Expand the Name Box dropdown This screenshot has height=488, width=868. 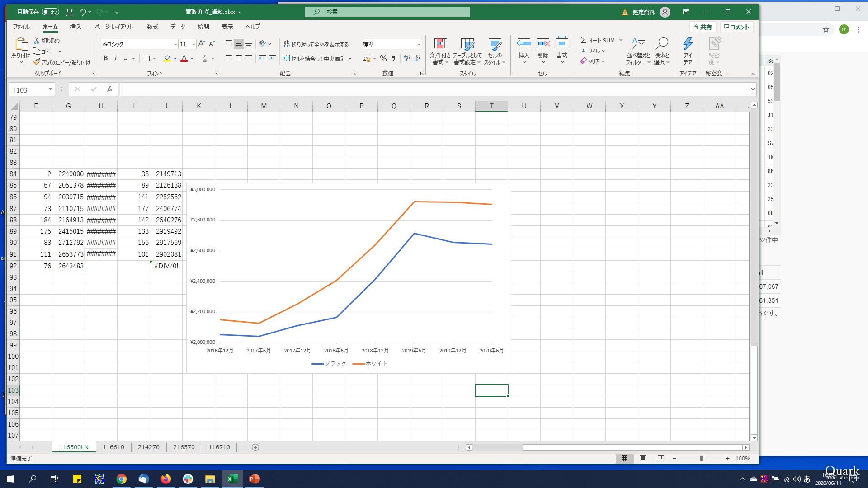click(x=50, y=89)
